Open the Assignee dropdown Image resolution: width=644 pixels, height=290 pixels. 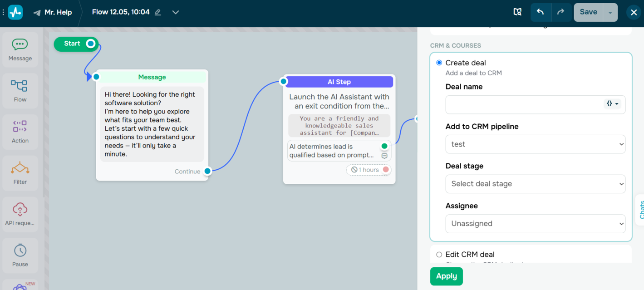[x=535, y=223]
